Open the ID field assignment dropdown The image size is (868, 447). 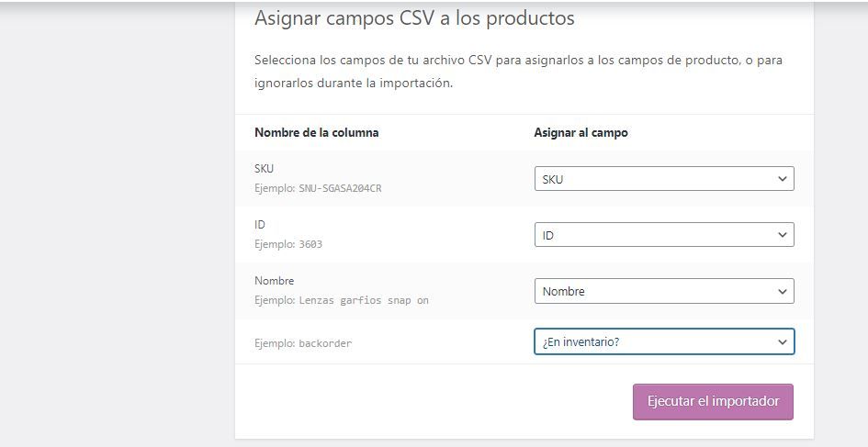(x=664, y=235)
